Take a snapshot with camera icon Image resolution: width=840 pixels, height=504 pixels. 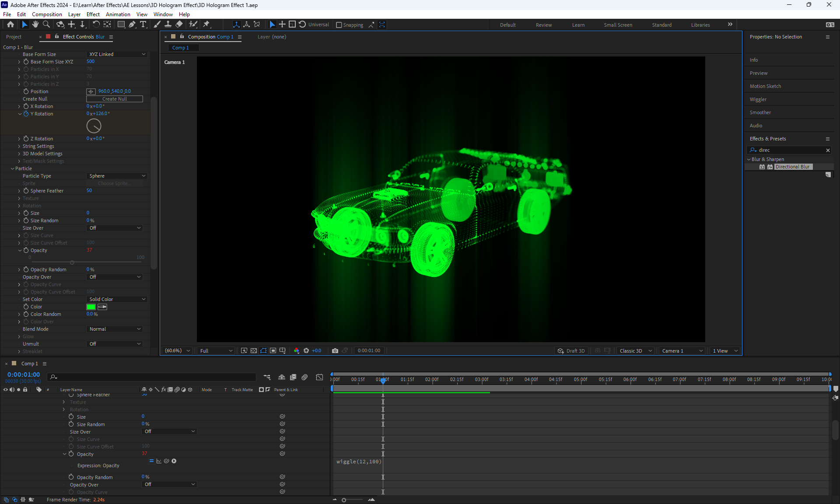point(335,351)
